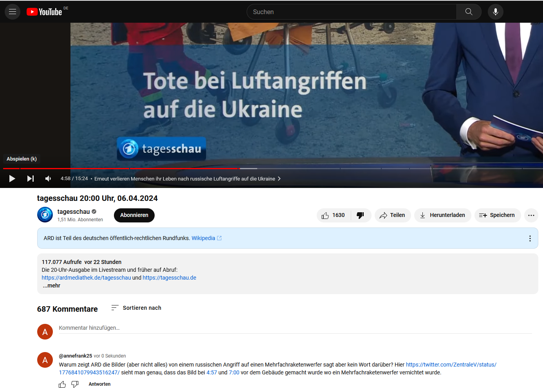This screenshot has width=543, height=392.
Task: Share the video via Teilen
Action: [393, 215]
